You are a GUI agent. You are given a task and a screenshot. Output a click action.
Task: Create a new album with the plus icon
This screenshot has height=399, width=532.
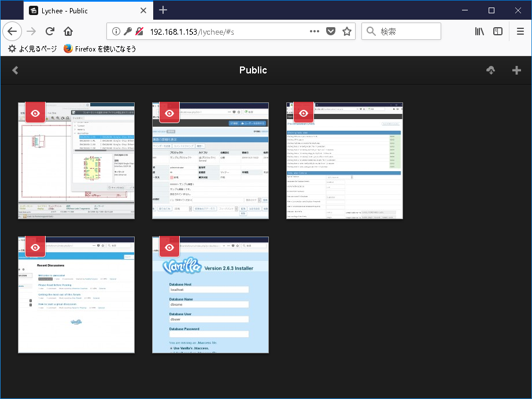pyautogui.click(x=516, y=70)
